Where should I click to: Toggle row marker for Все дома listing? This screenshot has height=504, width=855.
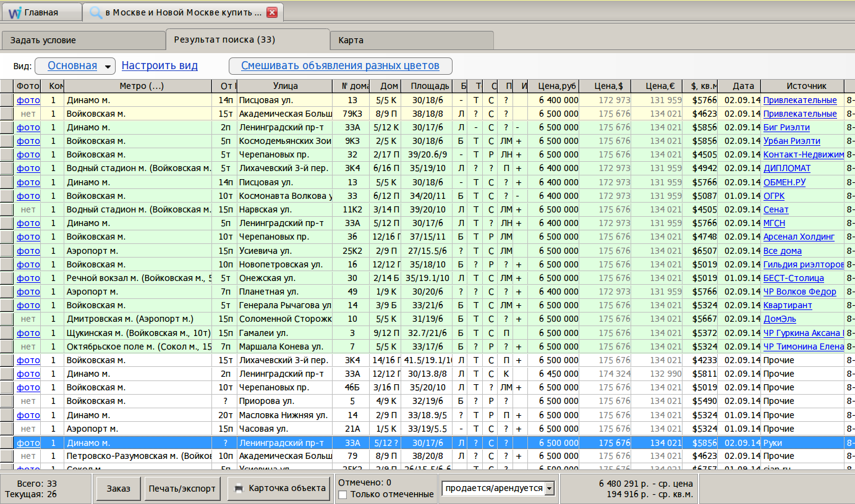pos(7,251)
